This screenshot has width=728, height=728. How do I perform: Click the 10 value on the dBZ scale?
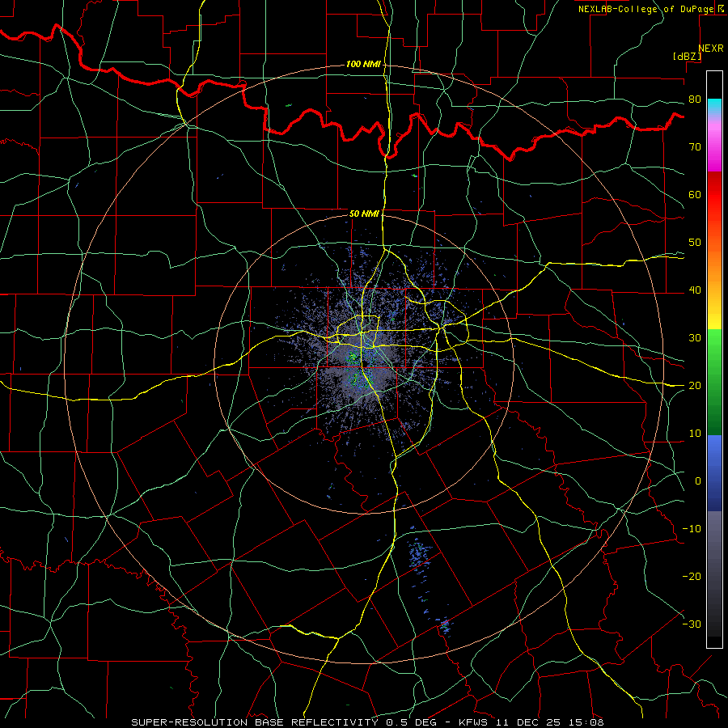[x=695, y=434]
